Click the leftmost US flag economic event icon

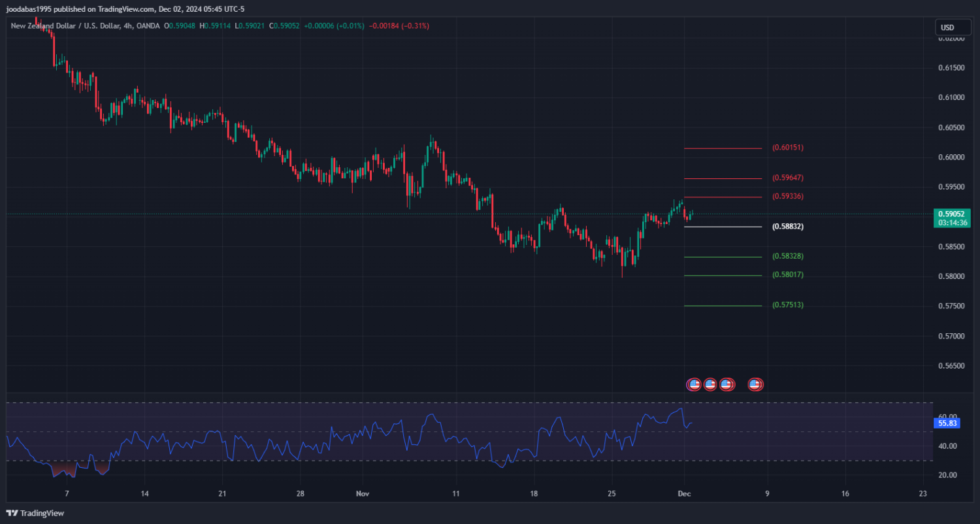(693, 385)
